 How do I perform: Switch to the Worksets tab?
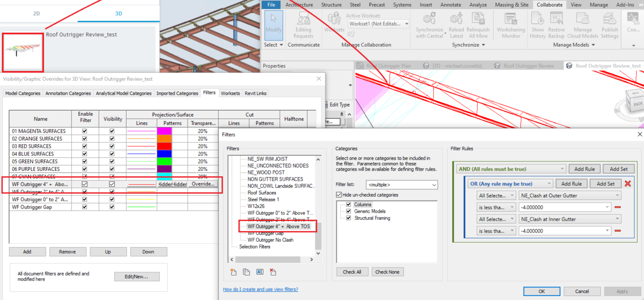coord(230,93)
